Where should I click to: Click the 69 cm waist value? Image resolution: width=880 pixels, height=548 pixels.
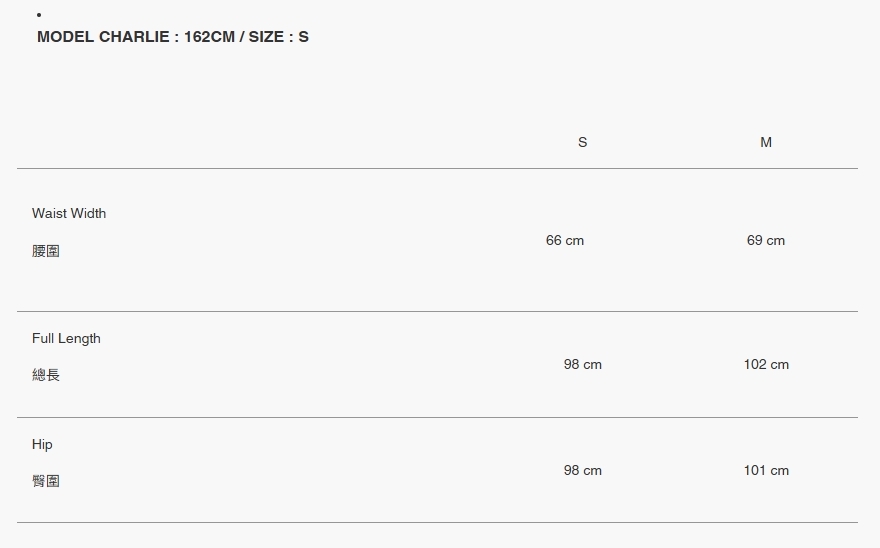(766, 240)
